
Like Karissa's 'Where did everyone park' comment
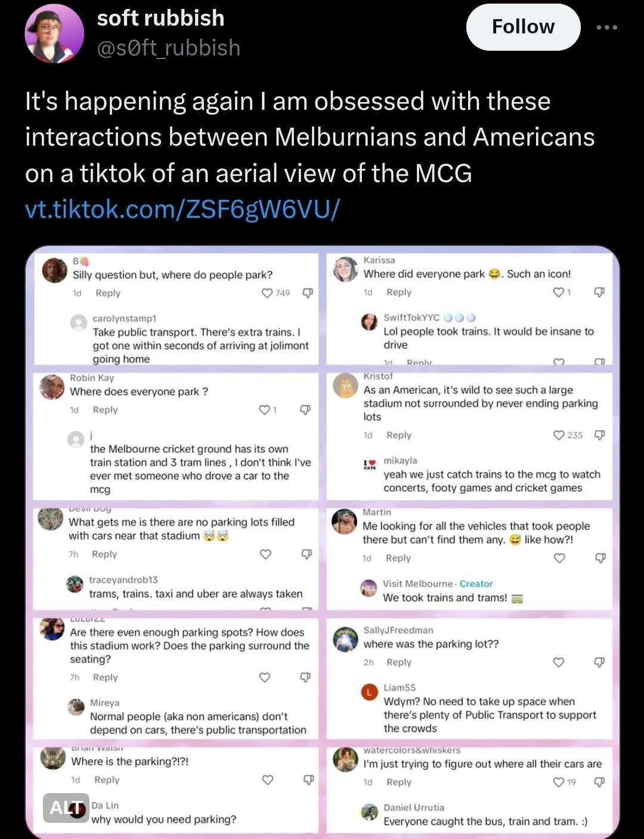tap(559, 292)
